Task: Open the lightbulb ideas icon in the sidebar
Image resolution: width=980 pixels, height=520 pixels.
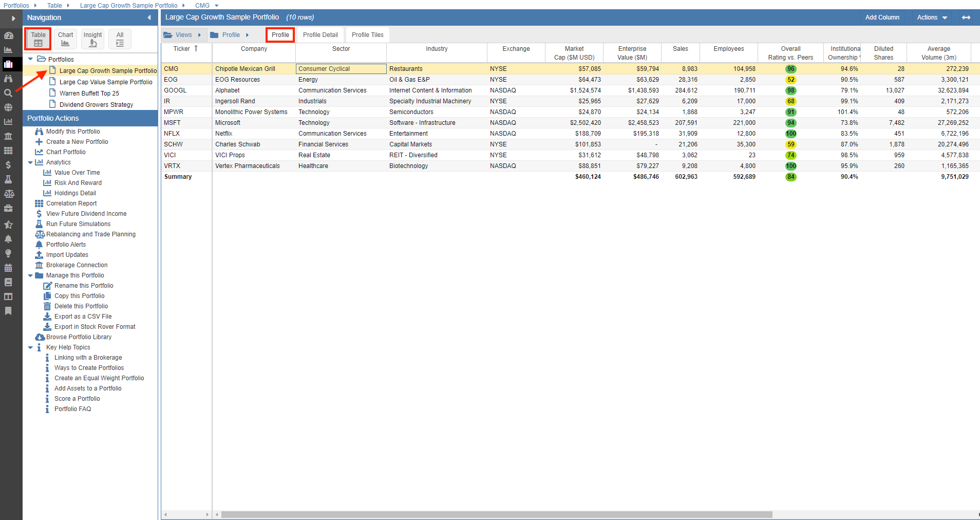Action: 8,253
